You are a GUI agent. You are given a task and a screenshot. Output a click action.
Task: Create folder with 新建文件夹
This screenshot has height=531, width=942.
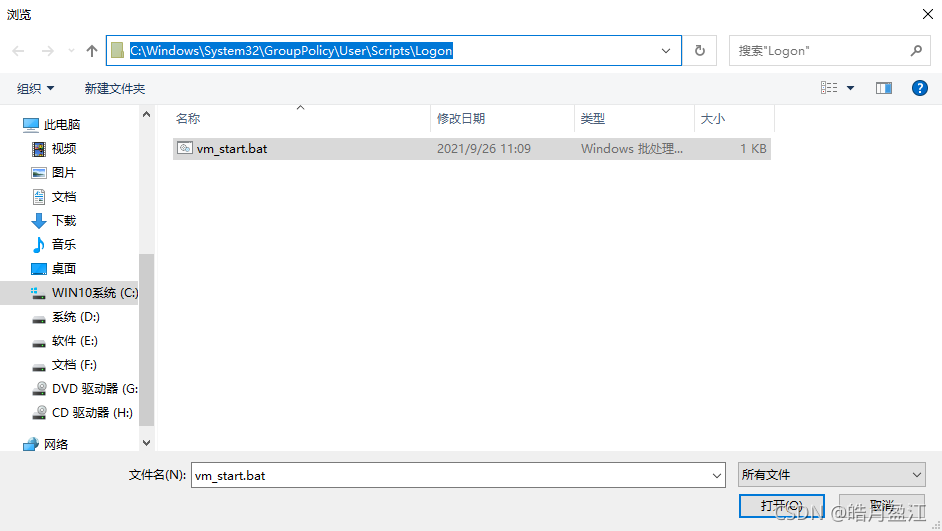115,88
